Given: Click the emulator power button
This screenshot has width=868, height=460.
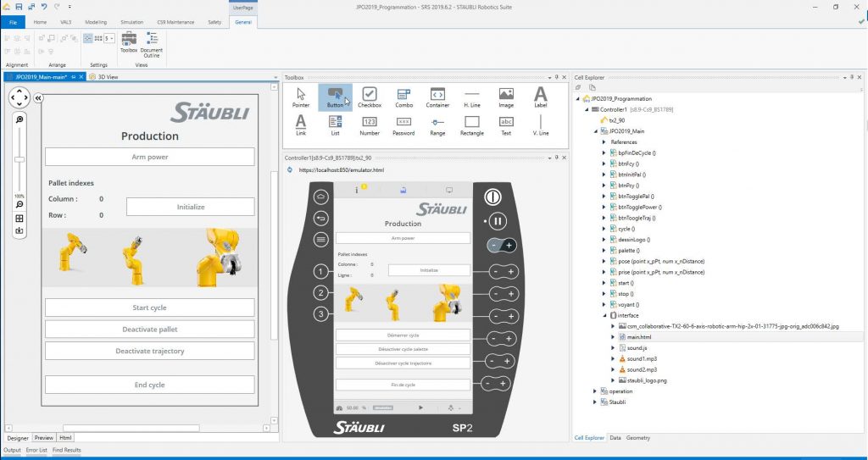Looking at the screenshot, I should 492,197.
